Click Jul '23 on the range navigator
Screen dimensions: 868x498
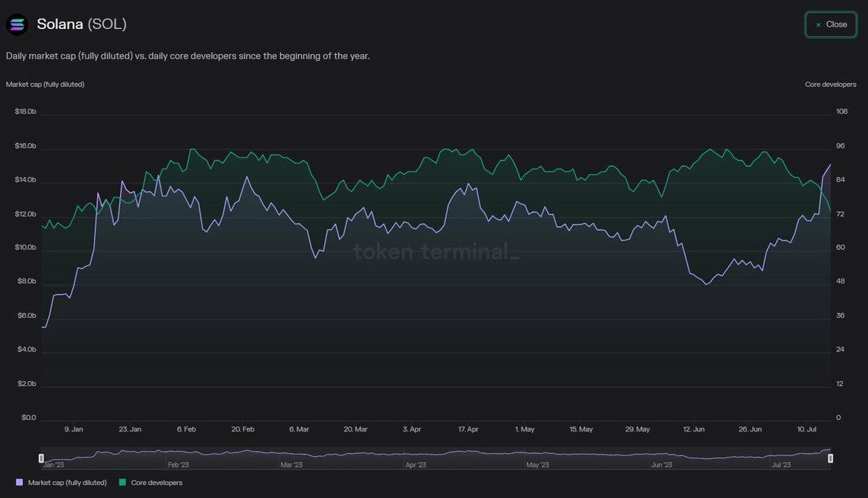coord(780,466)
